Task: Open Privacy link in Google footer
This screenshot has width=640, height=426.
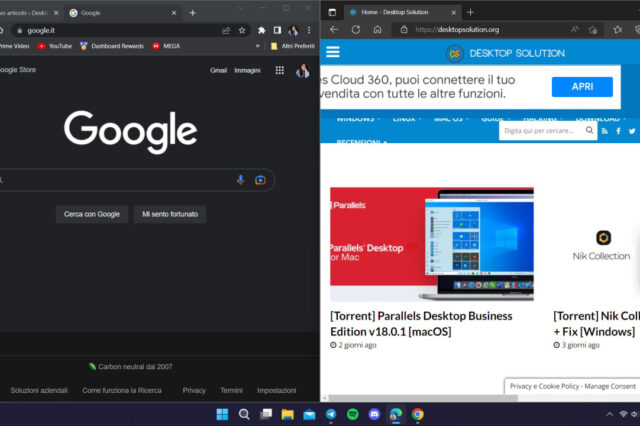Action: tap(194, 390)
